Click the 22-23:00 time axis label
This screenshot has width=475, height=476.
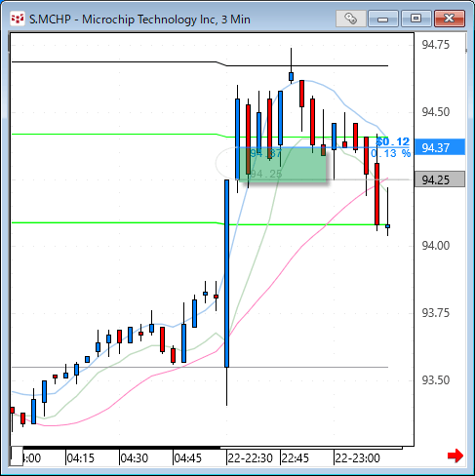click(357, 458)
